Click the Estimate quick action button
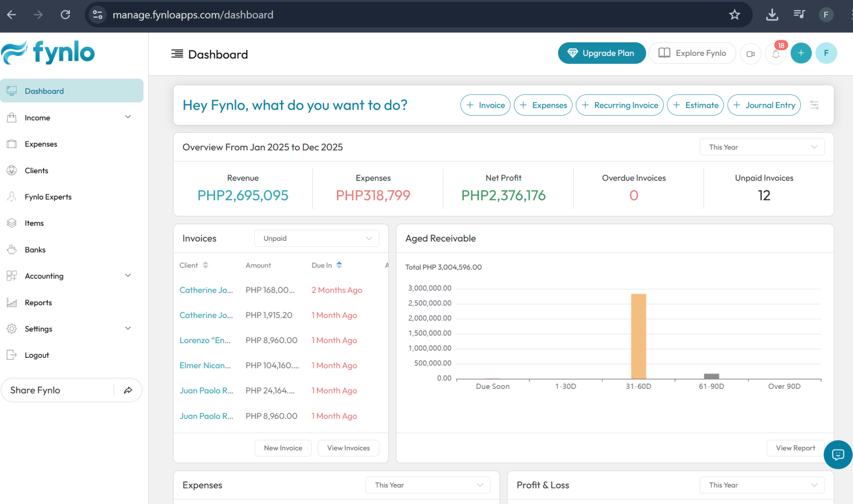Screen dimensions: 853x504 [x=696, y=105]
